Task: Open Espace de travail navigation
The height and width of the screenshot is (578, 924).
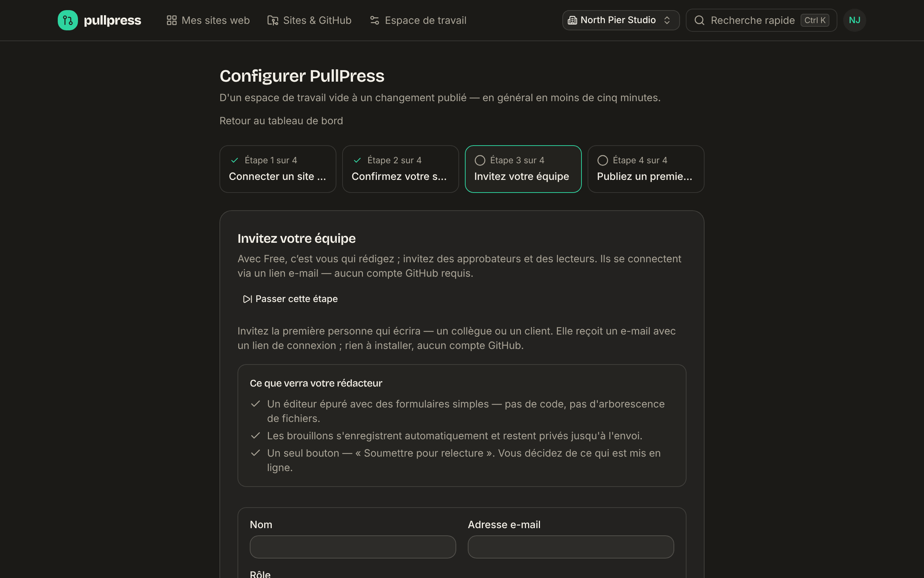Action: 418,20
